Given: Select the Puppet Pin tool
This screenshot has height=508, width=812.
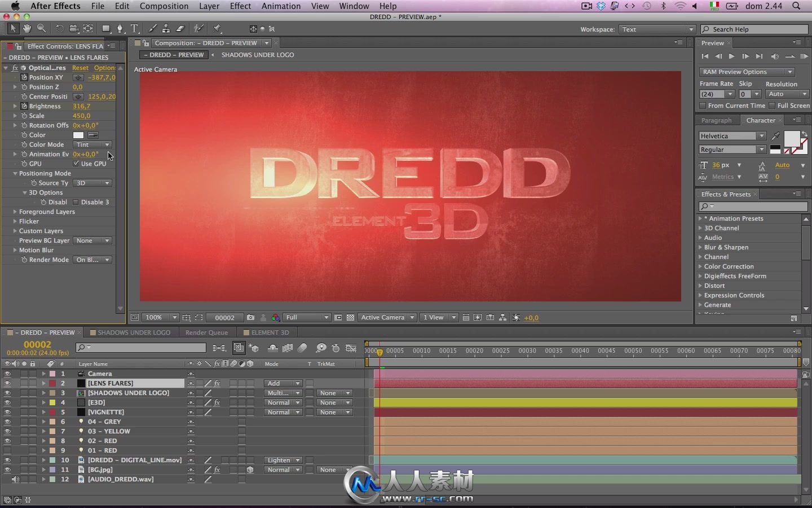Looking at the screenshot, I should (x=217, y=28).
